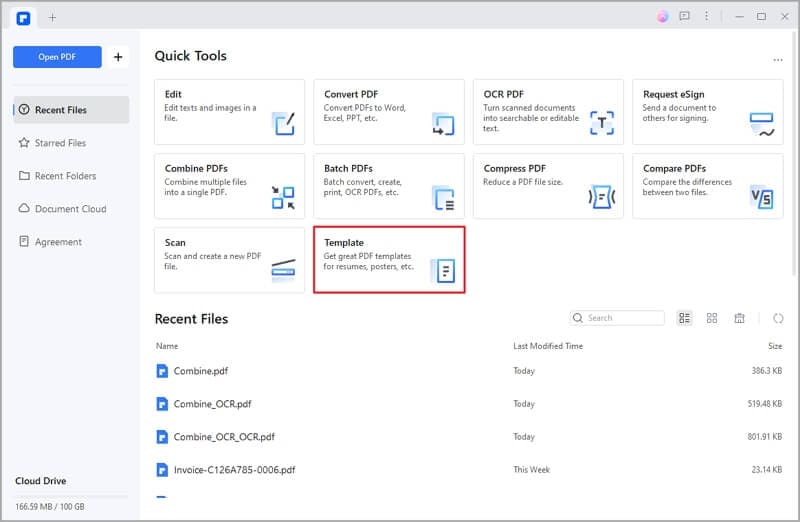This screenshot has width=800, height=522.
Task: Switch recent files to grid view
Action: [712, 318]
